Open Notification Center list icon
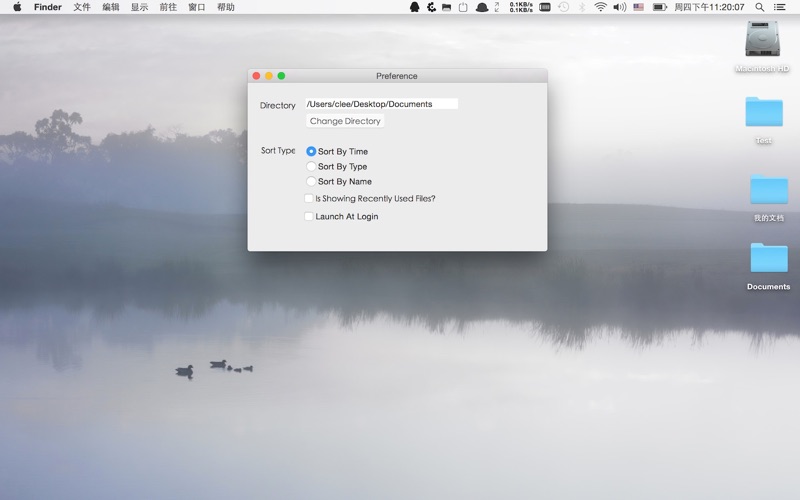Image resolution: width=800 pixels, height=500 pixels. click(780, 7)
